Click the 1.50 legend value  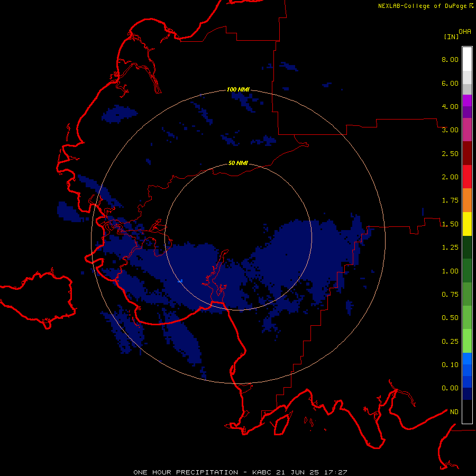point(450,224)
